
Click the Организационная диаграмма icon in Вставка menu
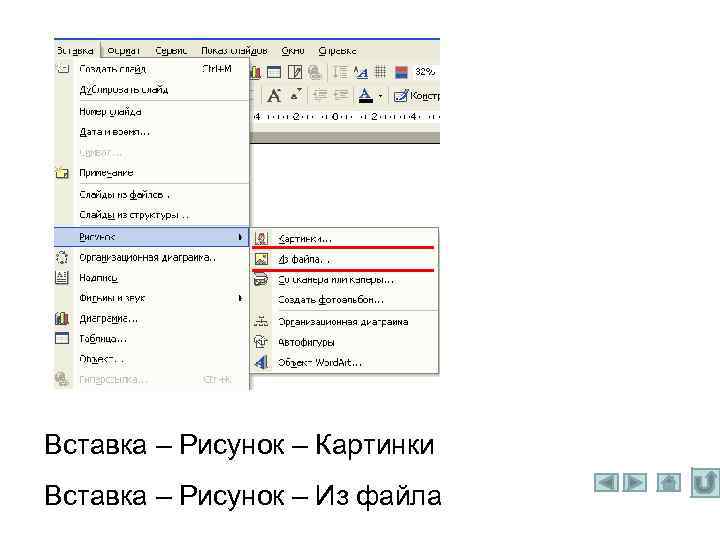pyautogui.click(x=62, y=257)
